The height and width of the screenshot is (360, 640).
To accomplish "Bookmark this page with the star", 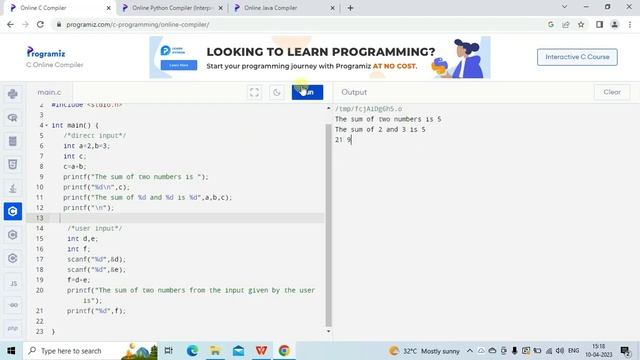I will click(x=581, y=24).
